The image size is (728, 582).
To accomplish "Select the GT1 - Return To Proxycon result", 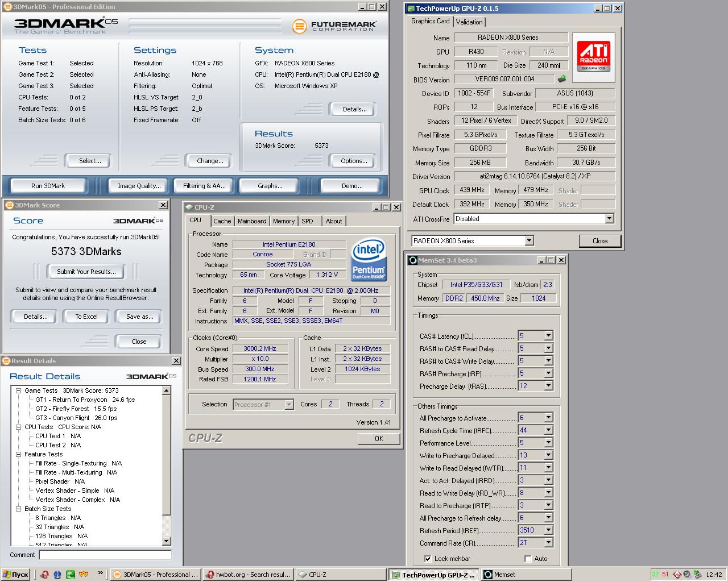I will tap(85, 400).
